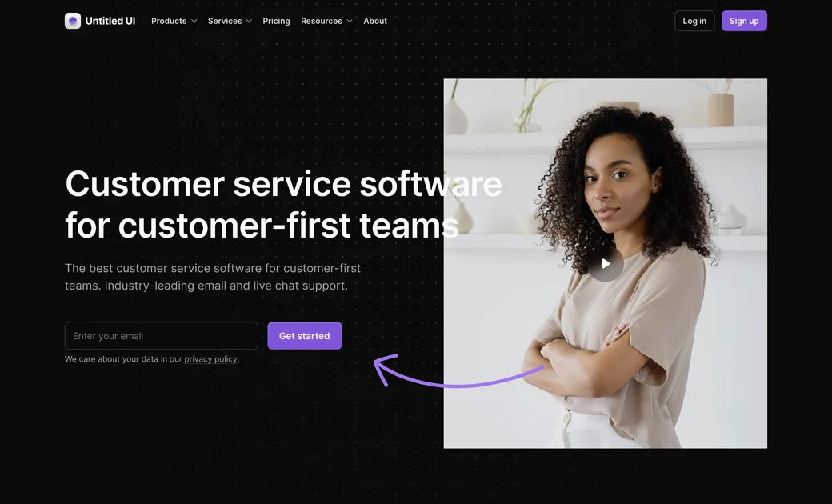The height and width of the screenshot is (504, 832).
Task: Expand the Resources chevron arrow
Action: click(349, 22)
